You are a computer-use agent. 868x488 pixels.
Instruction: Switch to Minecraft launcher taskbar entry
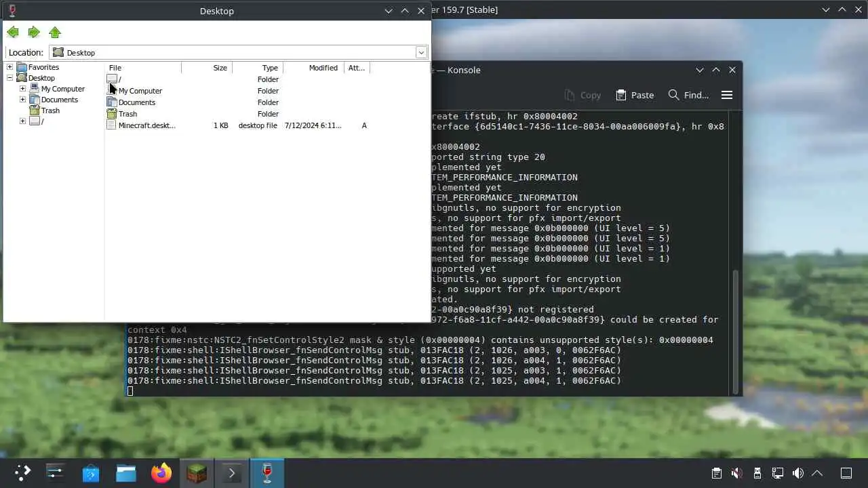pos(197,473)
